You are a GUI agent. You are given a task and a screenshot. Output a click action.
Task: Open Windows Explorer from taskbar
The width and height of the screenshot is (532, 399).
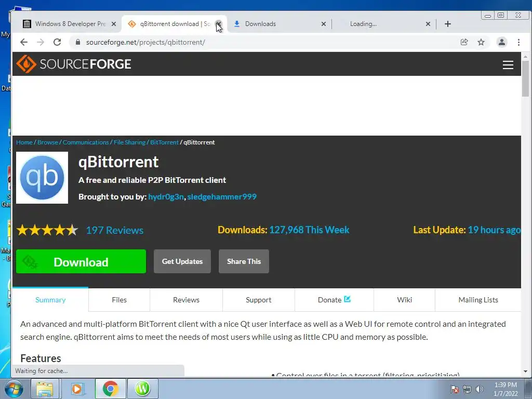point(45,389)
